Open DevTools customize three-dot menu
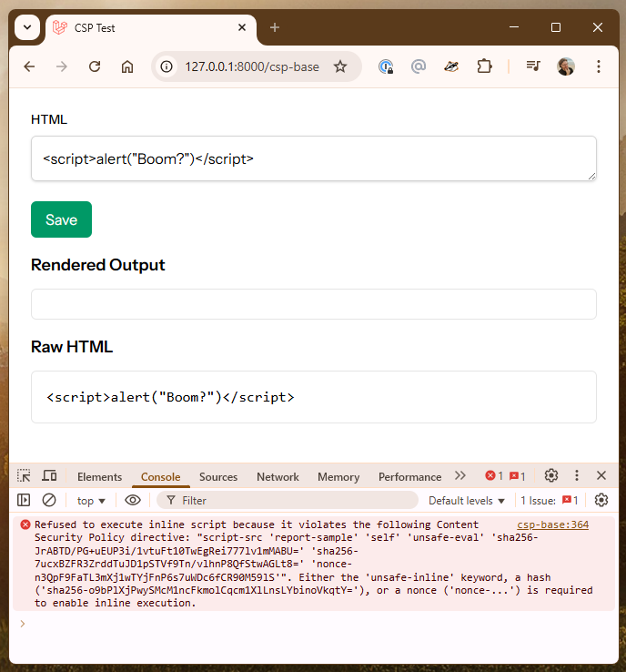Image resolution: width=626 pixels, height=672 pixels. [x=577, y=475]
